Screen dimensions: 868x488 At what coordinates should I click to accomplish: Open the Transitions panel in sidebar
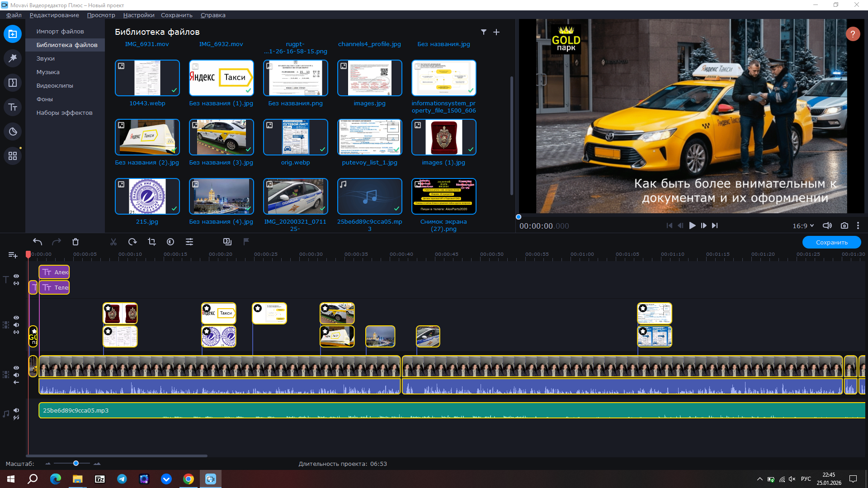(x=13, y=83)
